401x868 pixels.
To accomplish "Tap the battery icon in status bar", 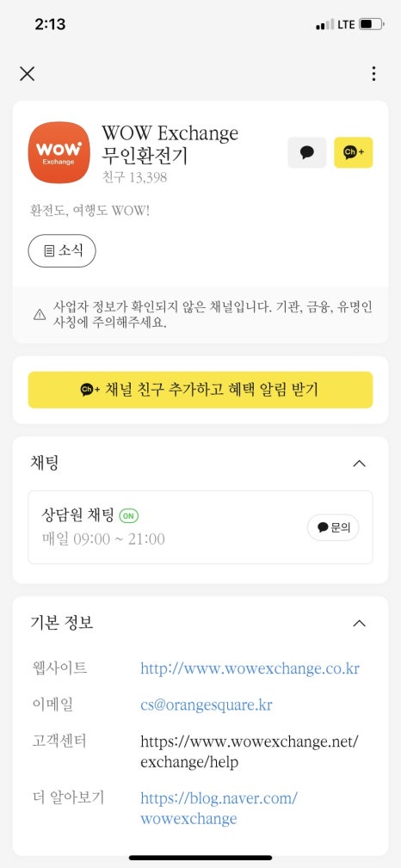I will pos(371,24).
